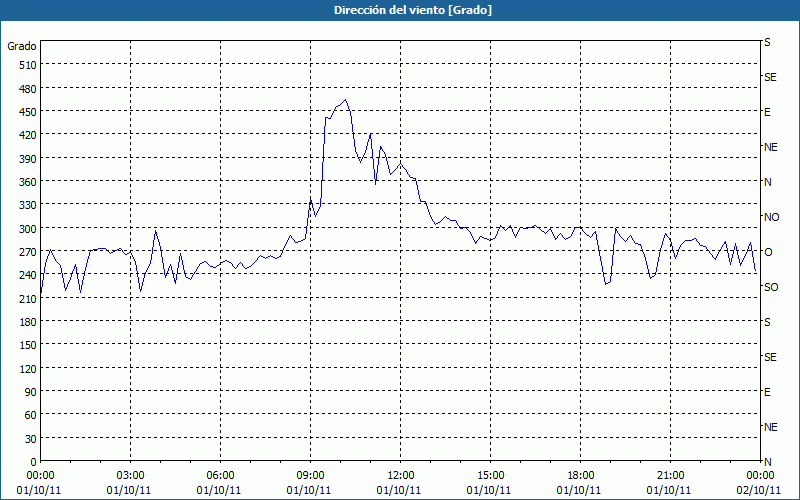Select the 60 degree axis label
Image resolution: width=800 pixels, height=500 pixels.
31,415
